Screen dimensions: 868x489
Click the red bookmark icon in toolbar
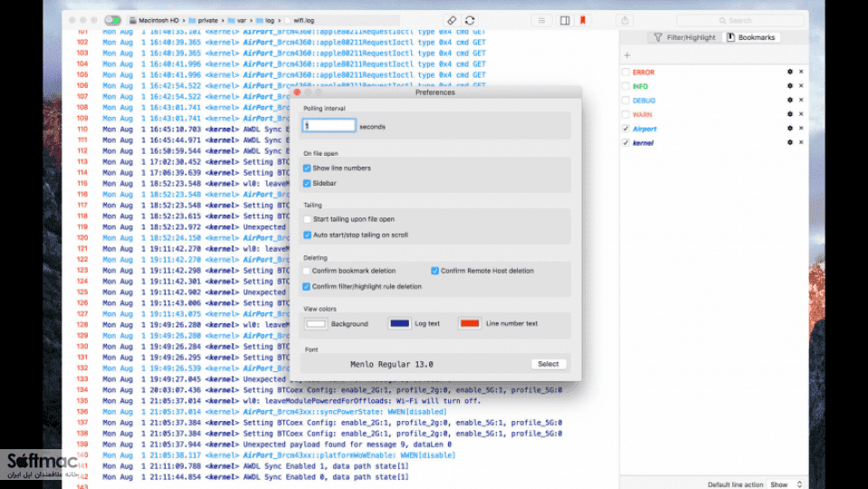(x=582, y=21)
